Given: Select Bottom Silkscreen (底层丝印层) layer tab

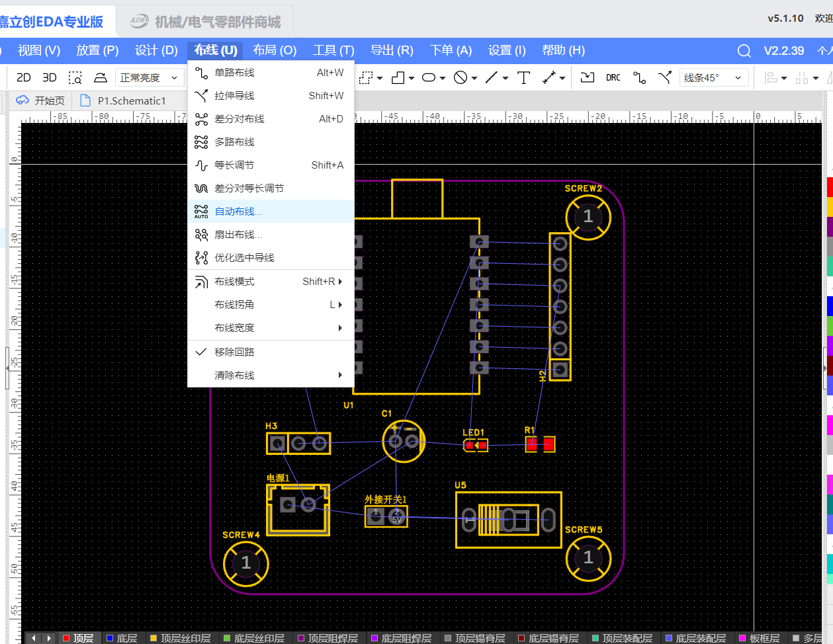Looking at the screenshot, I should point(254,638).
